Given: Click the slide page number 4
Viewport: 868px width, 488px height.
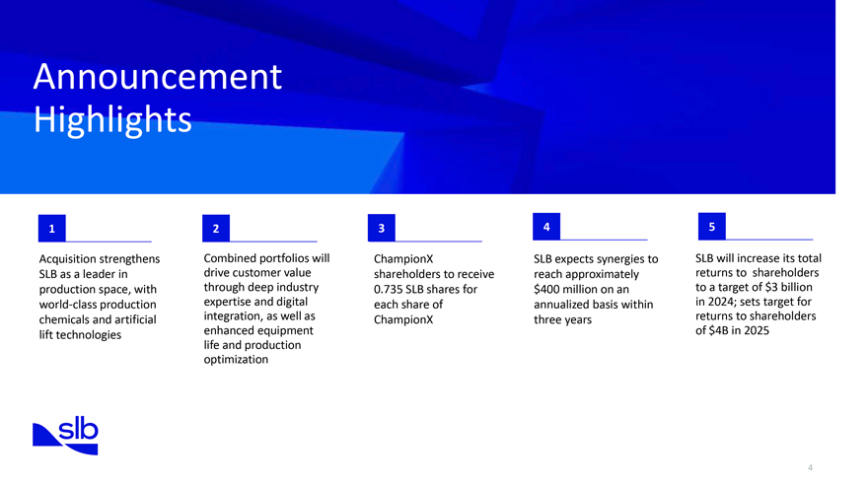Looking at the screenshot, I should (810, 467).
